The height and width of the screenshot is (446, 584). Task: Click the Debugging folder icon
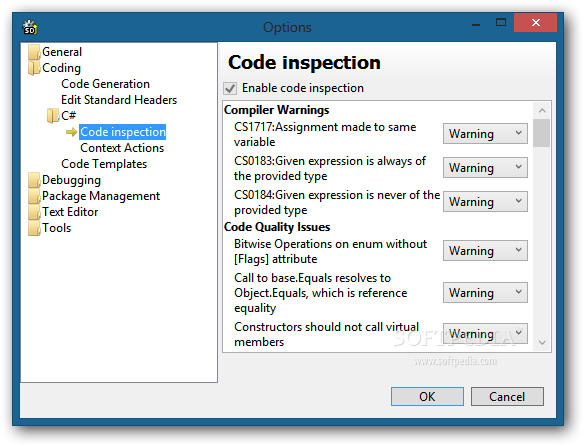coord(34,180)
